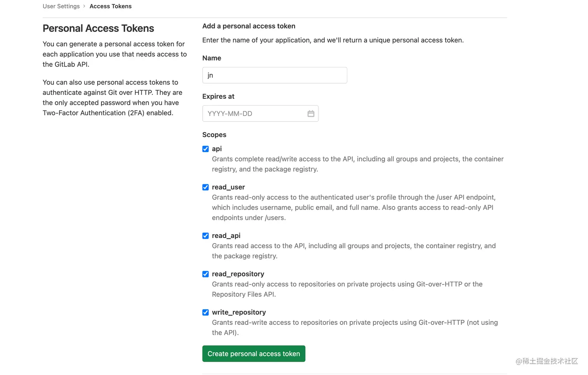Screen dimensions: 588x375
Task: Go to User Settings breadcrumb
Action: tap(61, 6)
